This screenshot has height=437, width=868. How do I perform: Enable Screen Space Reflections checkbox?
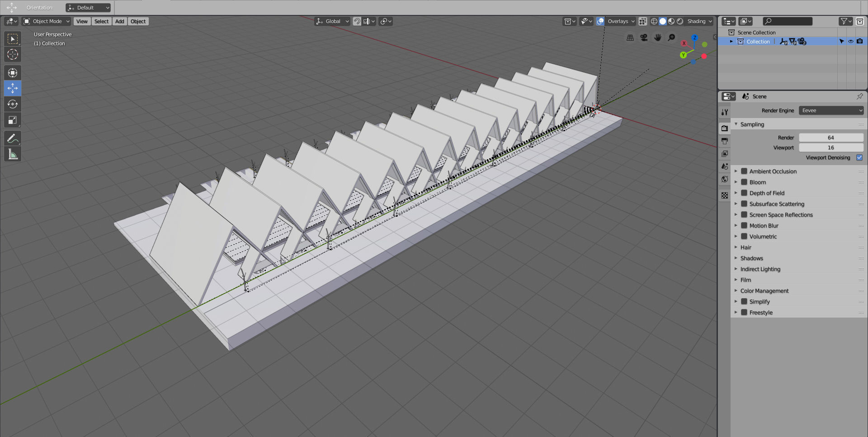[x=744, y=214]
